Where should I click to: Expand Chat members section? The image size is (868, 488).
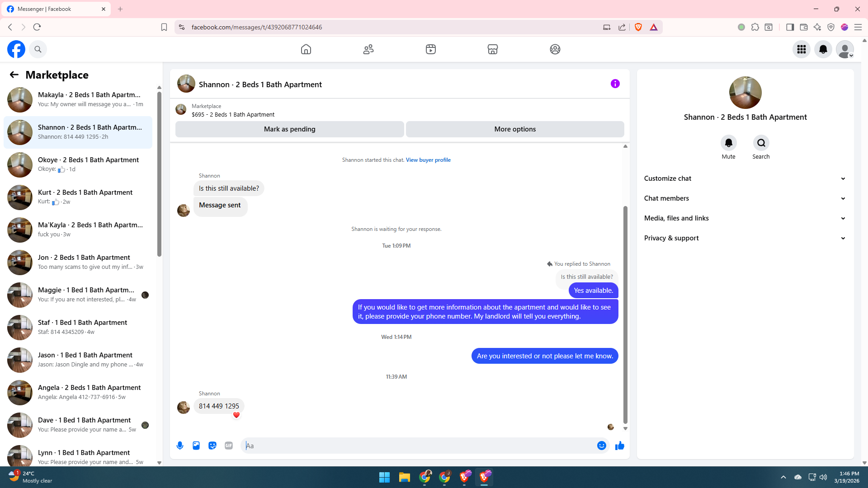click(x=745, y=198)
